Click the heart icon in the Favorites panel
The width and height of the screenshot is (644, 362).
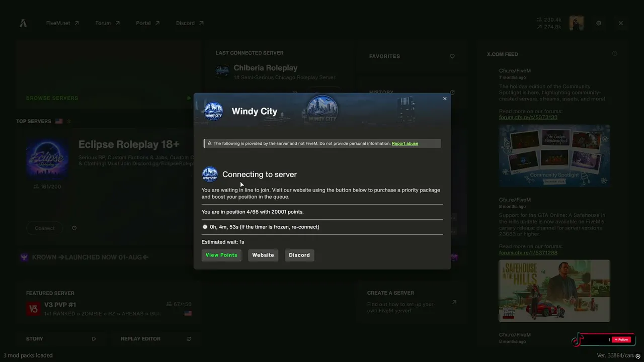coord(452,56)
